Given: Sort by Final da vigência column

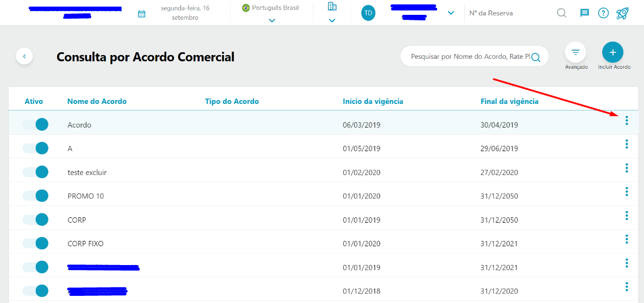Looking at the screenshot, I should 509,101.
